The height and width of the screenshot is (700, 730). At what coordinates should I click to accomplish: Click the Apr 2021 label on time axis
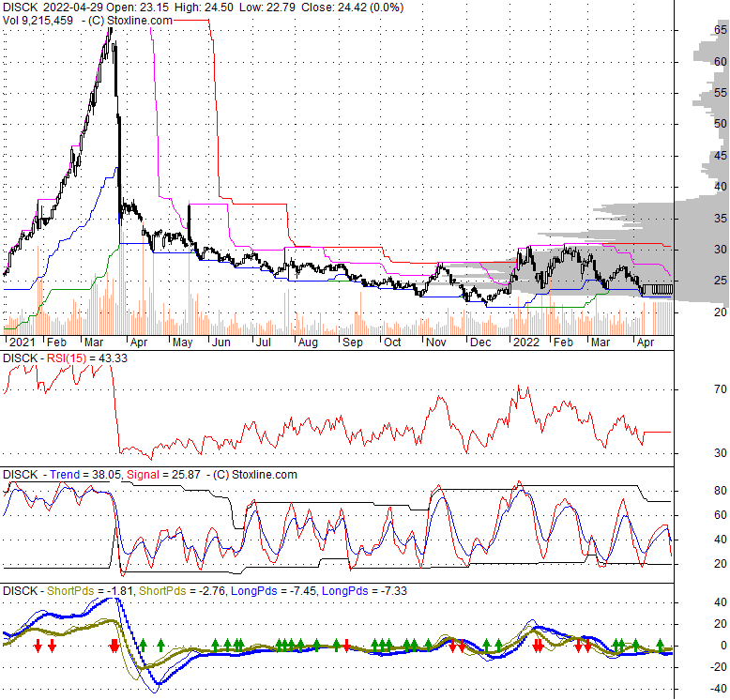coord(139,342)
